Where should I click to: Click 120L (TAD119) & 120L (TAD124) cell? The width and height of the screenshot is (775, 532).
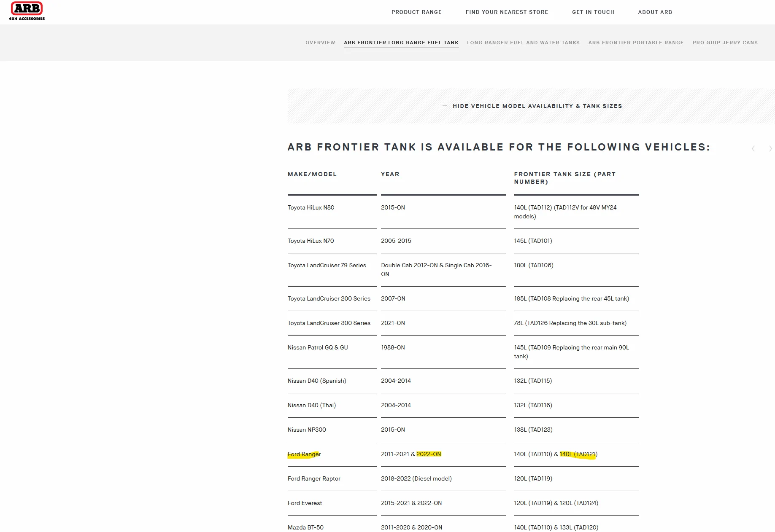(x=556, y=503)
